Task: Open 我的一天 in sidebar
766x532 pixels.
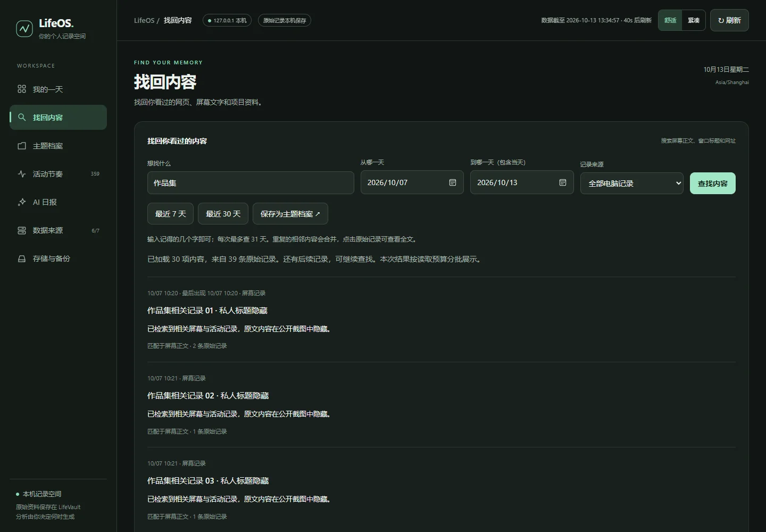Action: click(x=58, y=89)
